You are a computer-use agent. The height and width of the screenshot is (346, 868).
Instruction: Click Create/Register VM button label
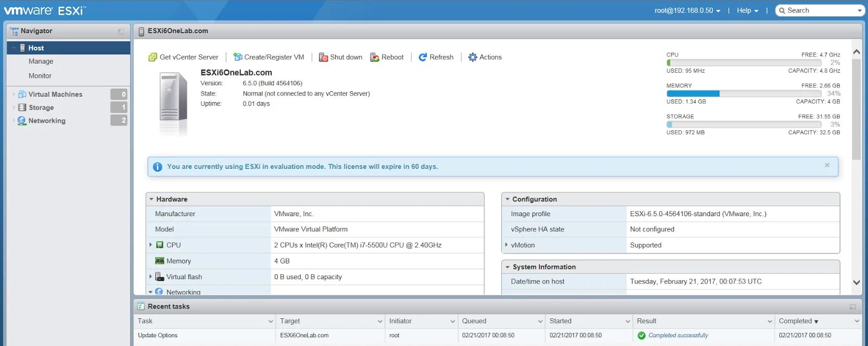pyautogui.click(x=274, y=57)
